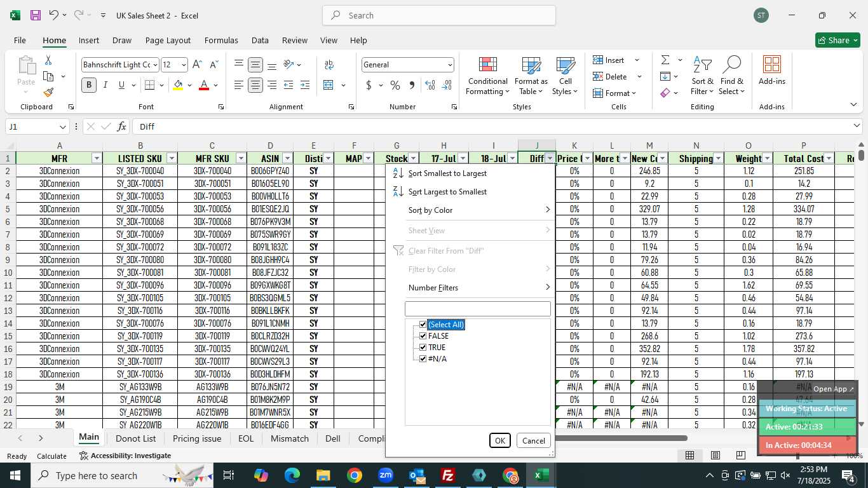
Task: Click the Wrap Text icon
Action: (329, 65)
